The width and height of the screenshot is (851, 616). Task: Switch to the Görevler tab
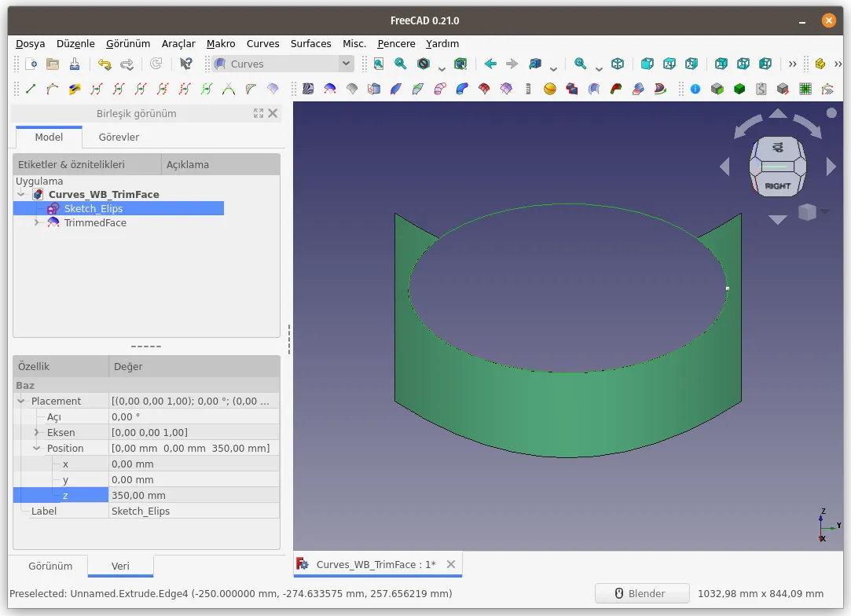click(x=119, y=137)
